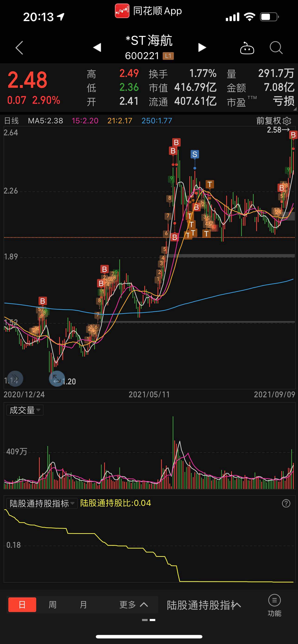Tap the 金额 7.08亿 value
The height and width of the screenshot is (644, 298).
[279, 87]
